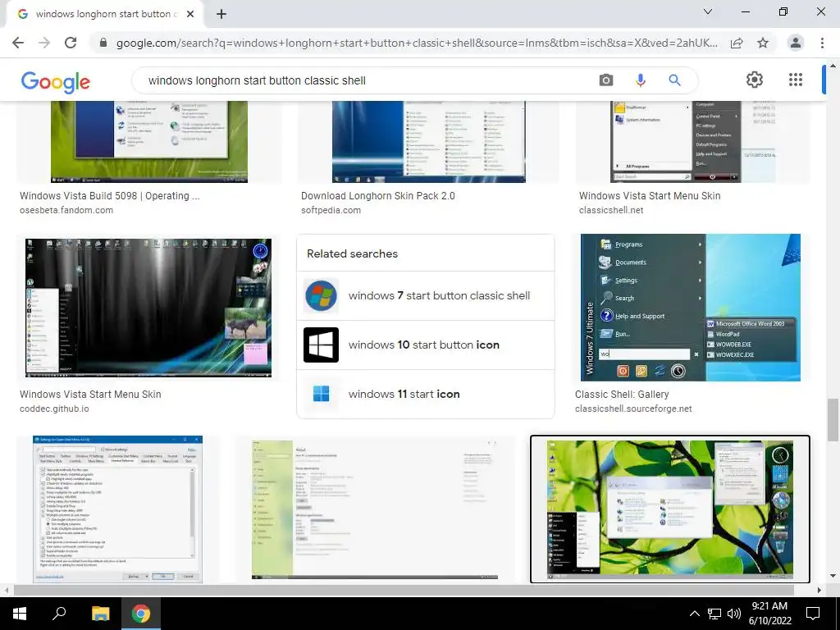Share this page from address bar
Image resolution: width=840 pixels, height=630 pixels.
tap(737, 43)
